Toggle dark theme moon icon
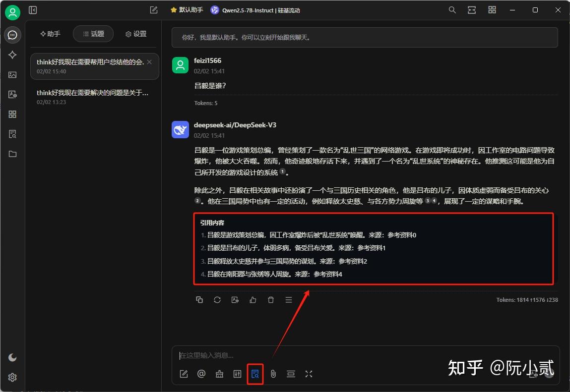570x392 pixels. click(12, 357)
